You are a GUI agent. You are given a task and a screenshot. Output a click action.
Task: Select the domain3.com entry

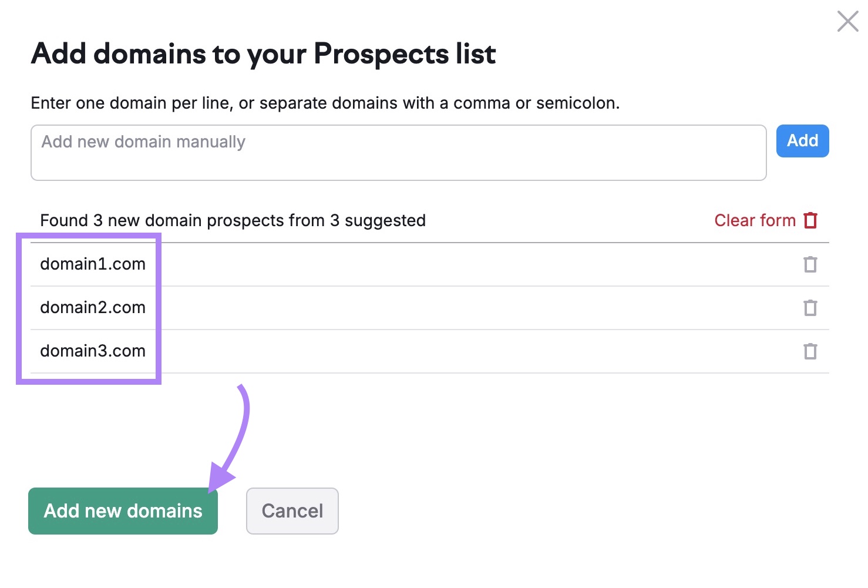click(92, 351)
